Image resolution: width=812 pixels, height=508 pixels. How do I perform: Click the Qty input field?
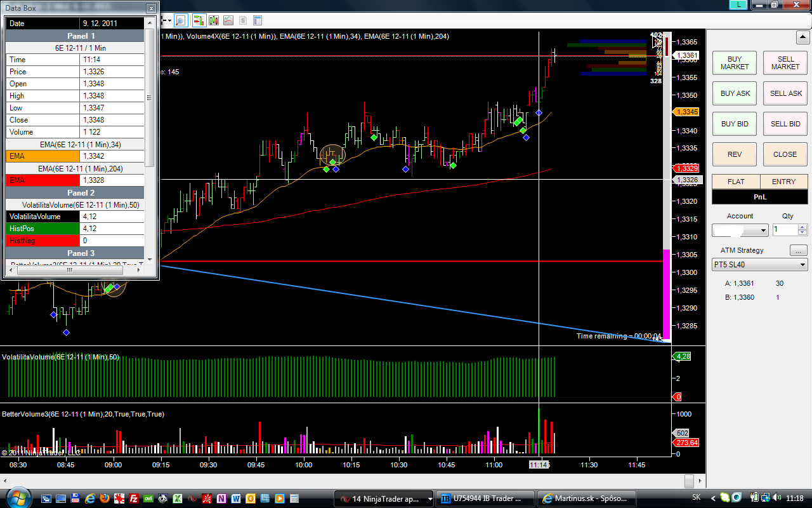click(x=786, y=230)
